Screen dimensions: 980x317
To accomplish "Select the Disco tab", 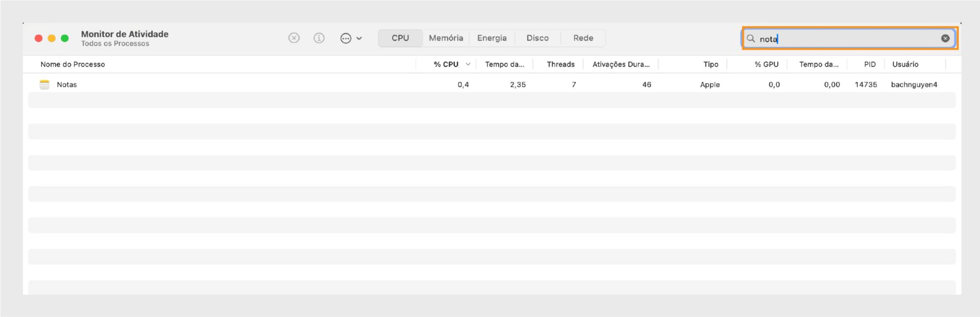I will [537, 38].
